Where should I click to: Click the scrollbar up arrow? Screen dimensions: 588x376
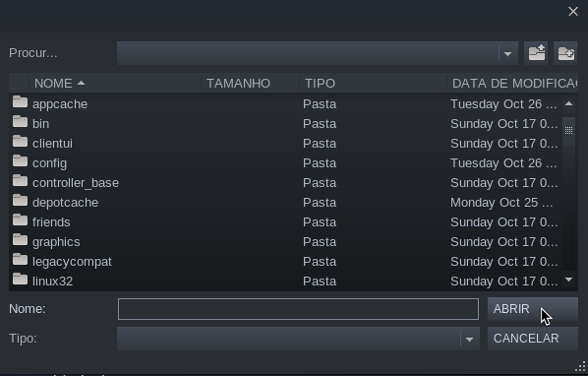(569, 104)
